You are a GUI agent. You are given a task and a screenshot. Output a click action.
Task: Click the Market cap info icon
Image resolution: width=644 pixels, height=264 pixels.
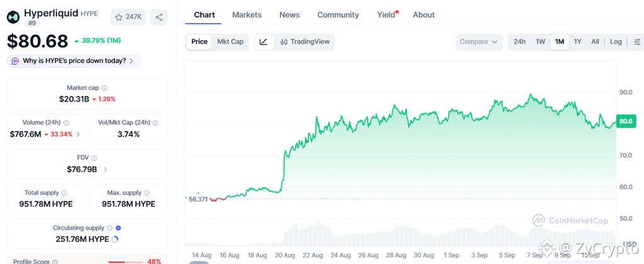pos(104,88)
